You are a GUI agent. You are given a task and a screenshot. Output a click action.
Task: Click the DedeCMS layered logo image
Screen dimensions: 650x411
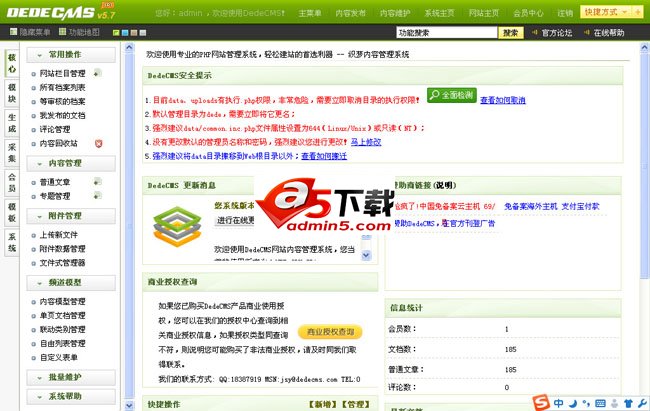(177, 226)
